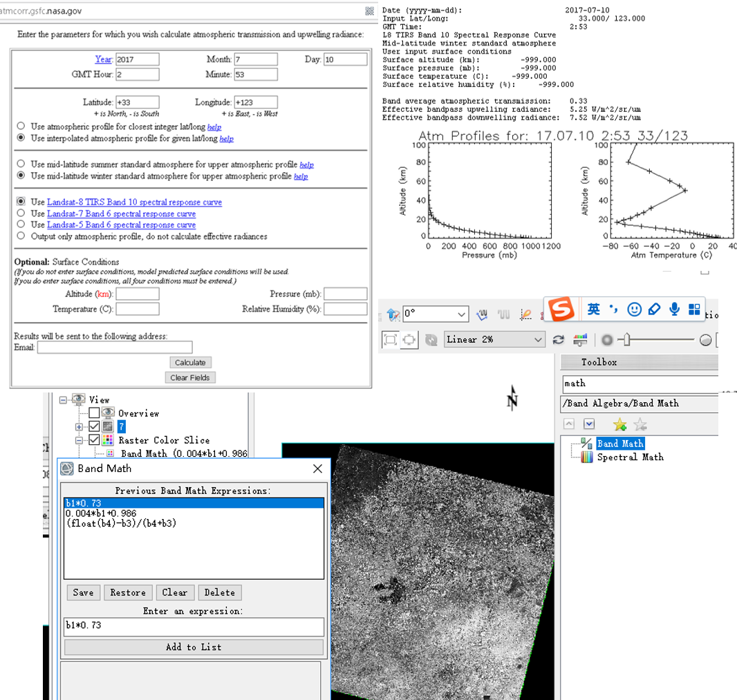
Task: Select Band Math (0.004*b1+0.986 layer
Action: pos(184,453)
